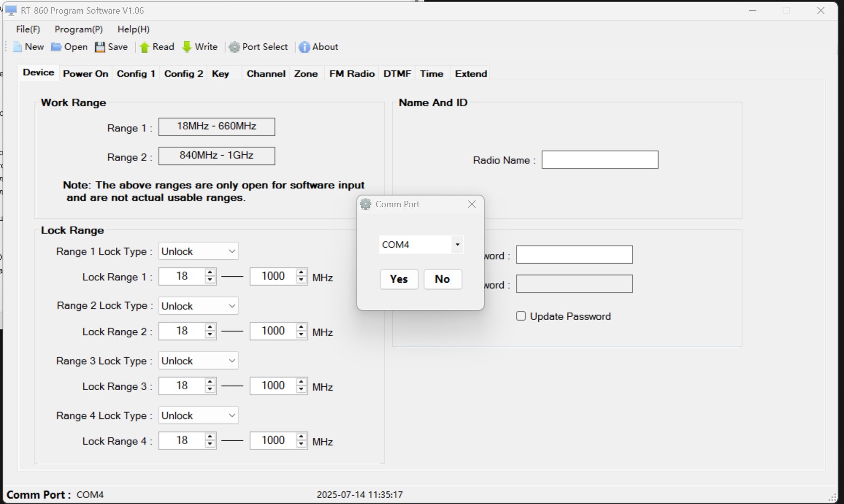This screenshot has height=504, width=844.
Task: Open a file with the Open folder icon
Action: 56,47
